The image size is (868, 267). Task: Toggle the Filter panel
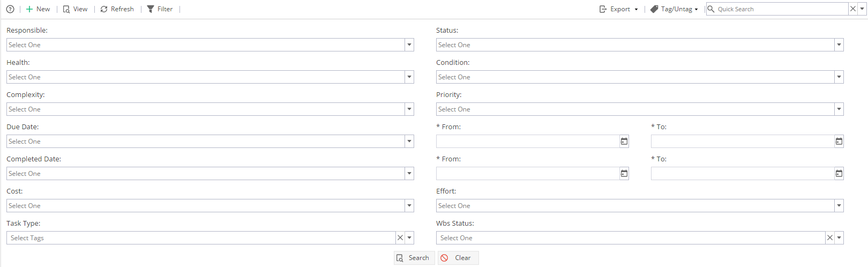click(x=160, y=9)
